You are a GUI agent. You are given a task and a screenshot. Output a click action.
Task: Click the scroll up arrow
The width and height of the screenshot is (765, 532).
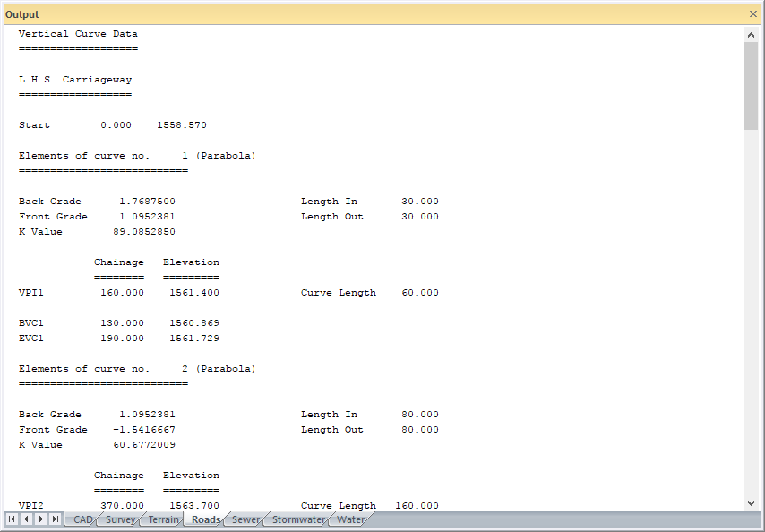751,34
